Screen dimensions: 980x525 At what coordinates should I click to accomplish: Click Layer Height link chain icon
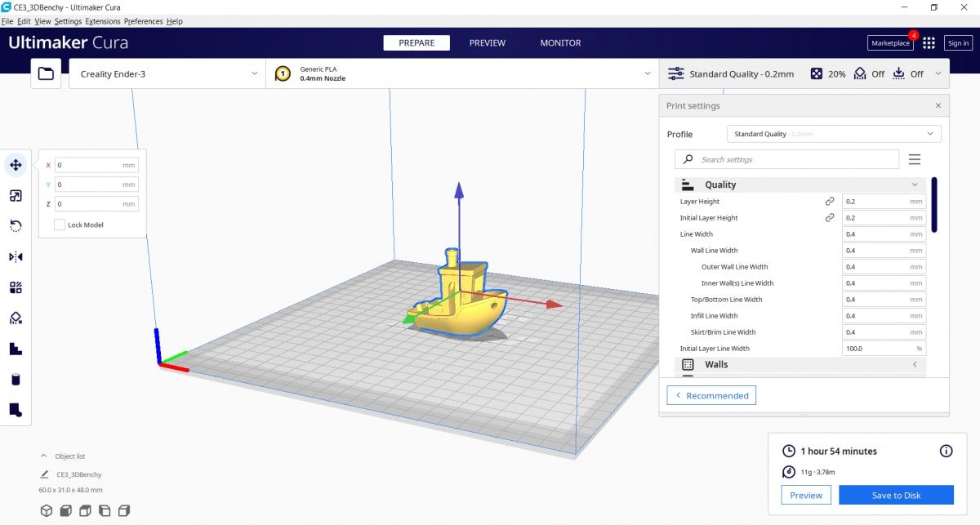(830, 201)
